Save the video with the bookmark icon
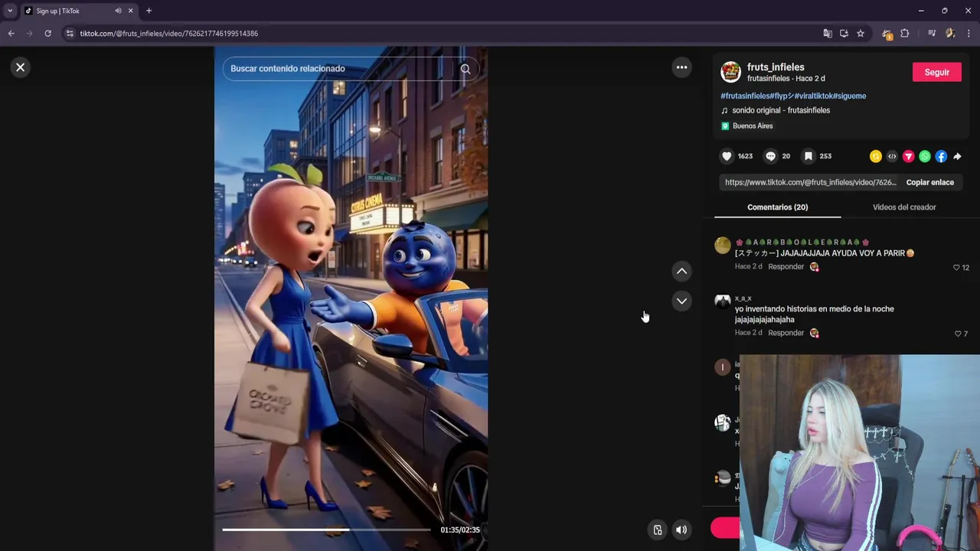Viewport: 980px width, 551px height. point(808,156)
